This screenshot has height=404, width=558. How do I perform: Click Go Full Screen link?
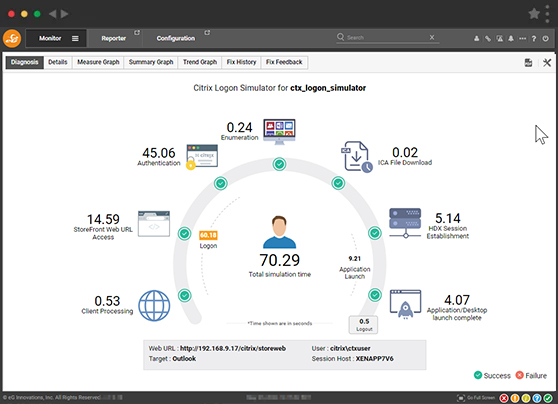point(476,398)
